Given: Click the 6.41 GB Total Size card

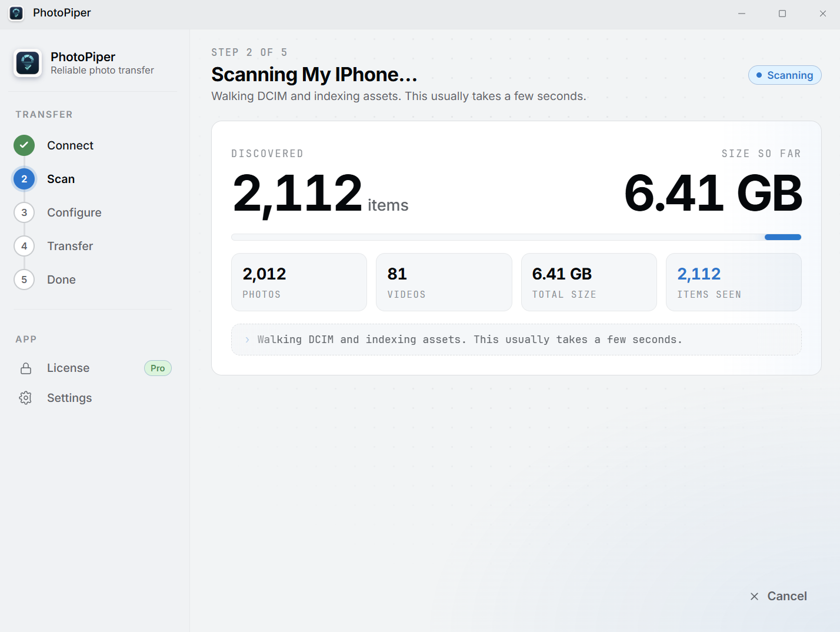Looking at the screenshot, I should point(589,282).
